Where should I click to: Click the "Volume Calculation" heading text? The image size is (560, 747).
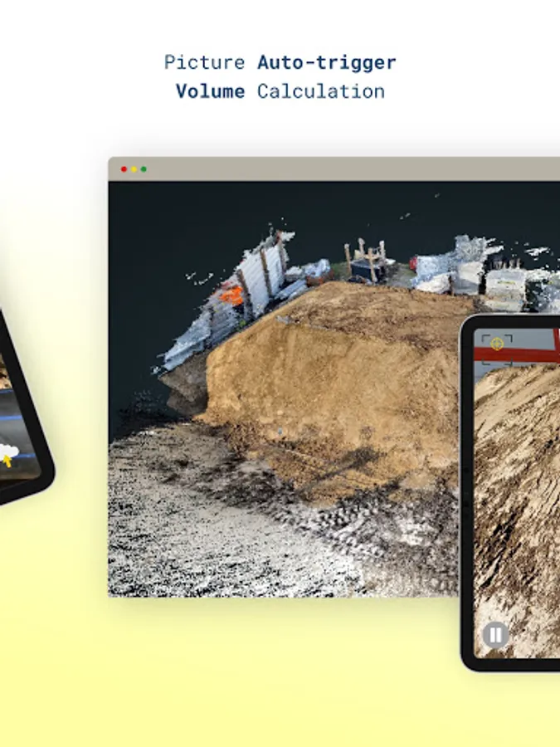click(280, 91)
